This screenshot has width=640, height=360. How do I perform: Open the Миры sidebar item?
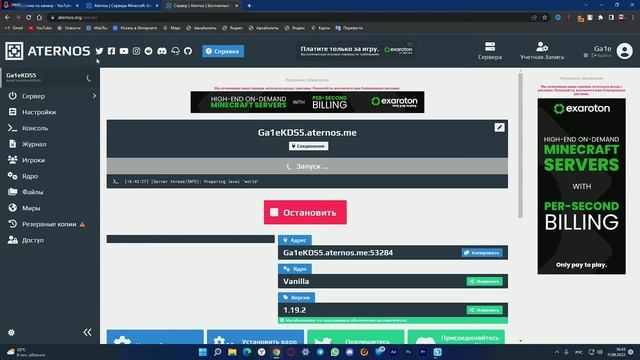point(50,208)
